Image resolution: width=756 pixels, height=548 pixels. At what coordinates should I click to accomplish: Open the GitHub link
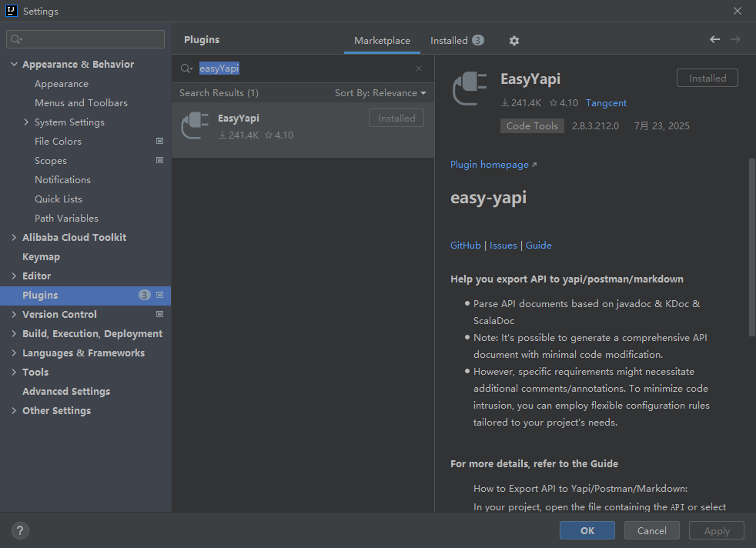pos(465,246)
